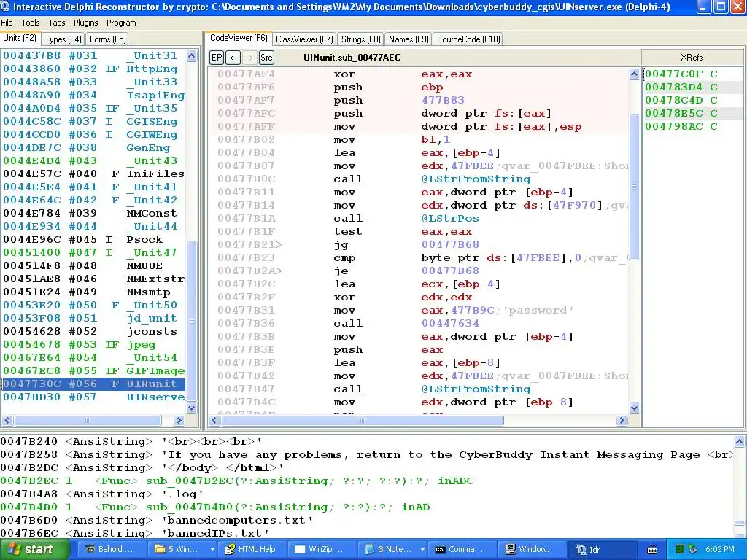Viewport: 747px width, 560px height.
Task: Open the Plugins menu
Action: click(x=86, y=23)
